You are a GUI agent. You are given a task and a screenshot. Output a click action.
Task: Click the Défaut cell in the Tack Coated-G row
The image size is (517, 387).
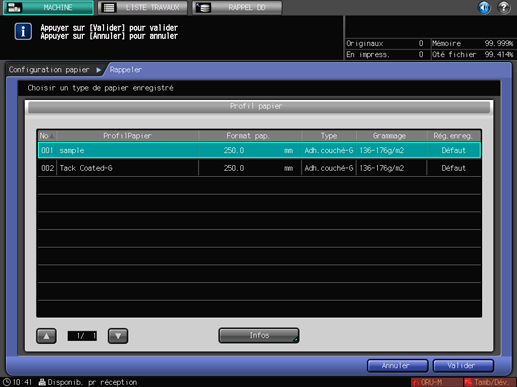[453, 168]
